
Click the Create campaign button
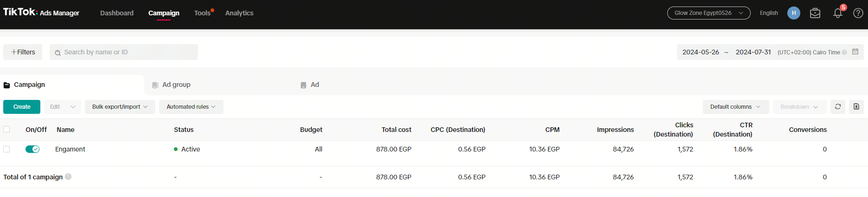point(22,107)
